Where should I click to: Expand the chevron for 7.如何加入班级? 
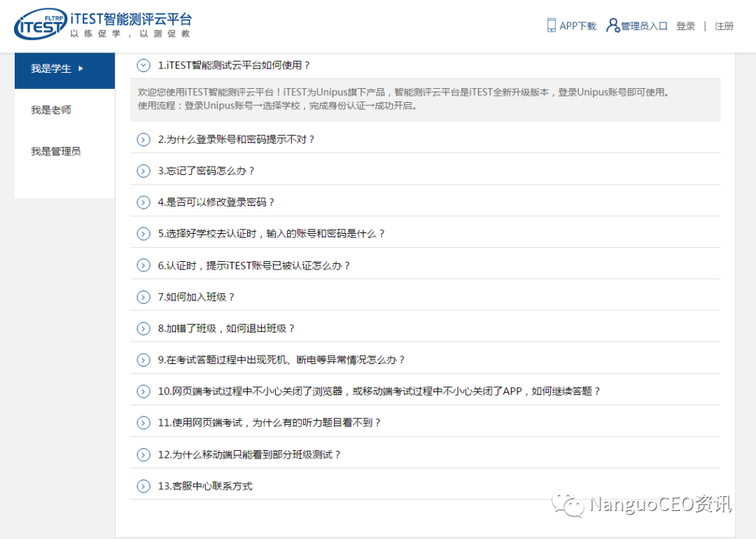tap(143, 297)
